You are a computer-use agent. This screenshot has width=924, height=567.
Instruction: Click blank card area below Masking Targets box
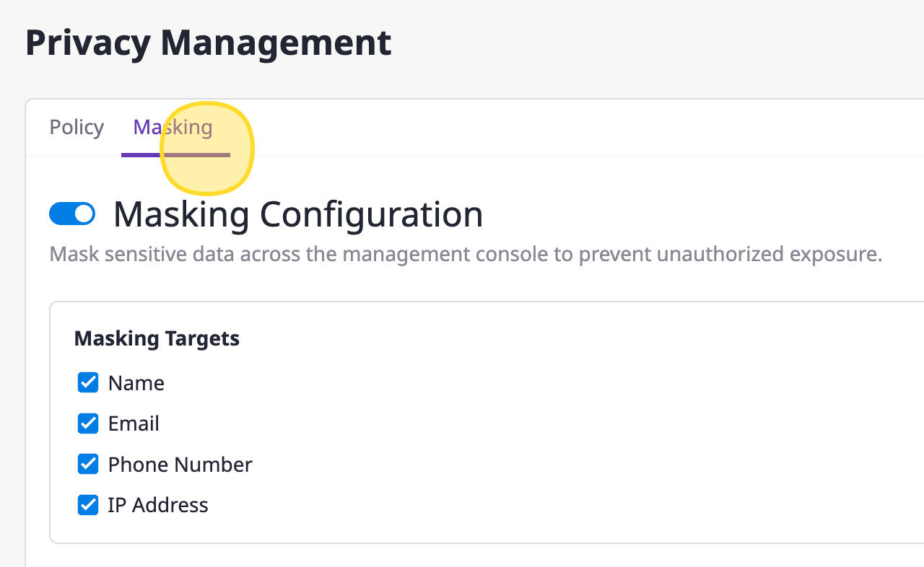pyautogui.click(x=433, y=555)
